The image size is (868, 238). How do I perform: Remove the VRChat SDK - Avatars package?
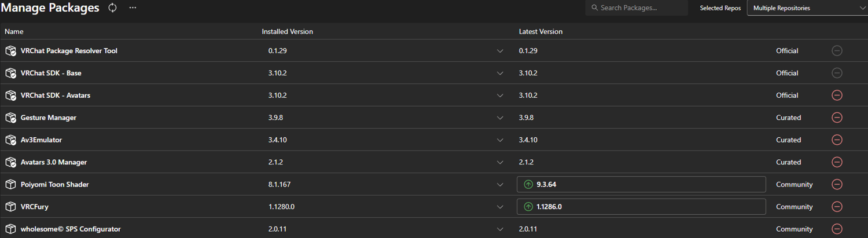(x=837, y=95)
